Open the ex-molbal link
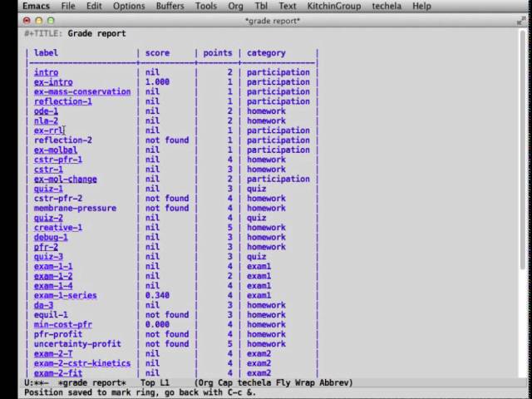The image size is (532, 399). pyautogui.click(x=56, y=150)
